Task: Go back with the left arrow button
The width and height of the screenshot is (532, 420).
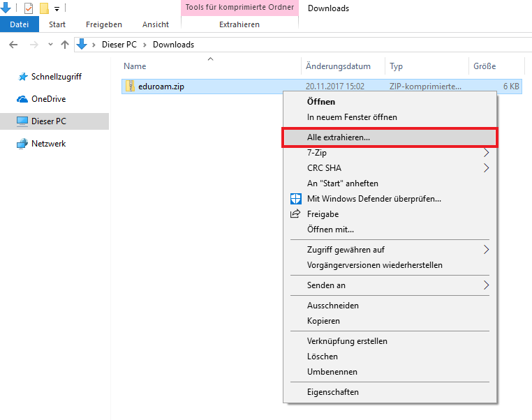Action: tap(13, 45)
